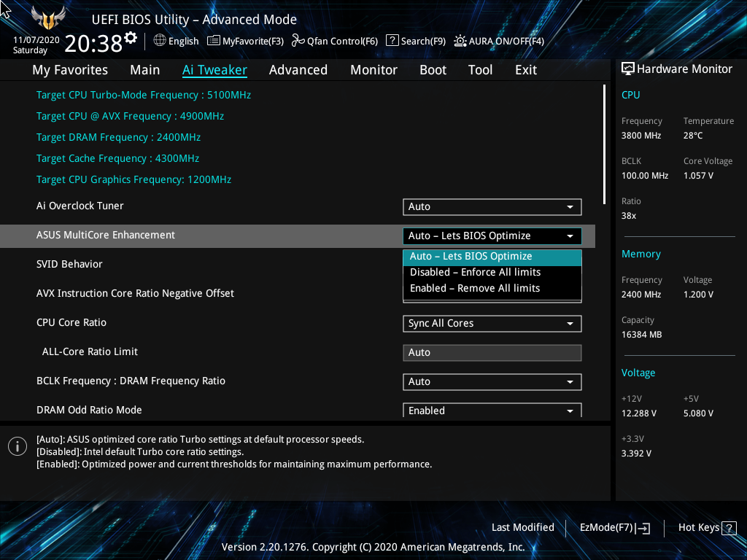The width and height of the screenshot is (747, 560).
Task: Collapse the ASUS MultiCore Enhancement dropdown
Action: tap(492, 236)
